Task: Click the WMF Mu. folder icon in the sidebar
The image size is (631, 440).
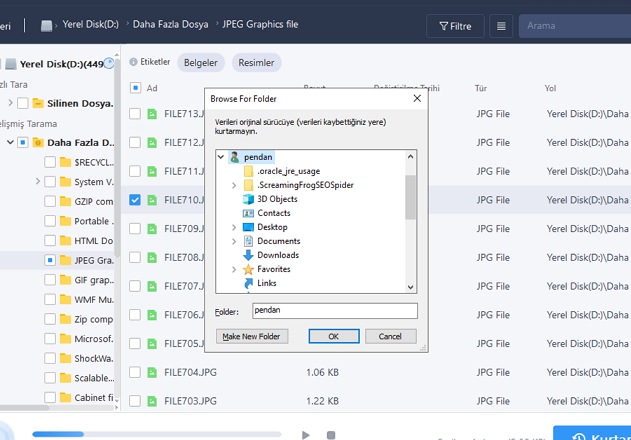Action: pyautogui.click(x=65, y=299)
